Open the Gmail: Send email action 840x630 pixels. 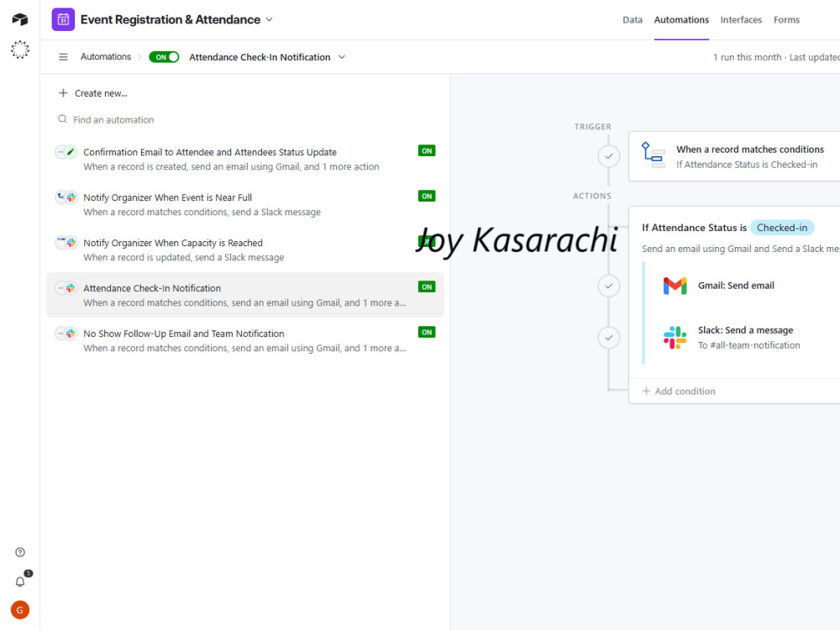pyautogui.click(x=736, y=286)
